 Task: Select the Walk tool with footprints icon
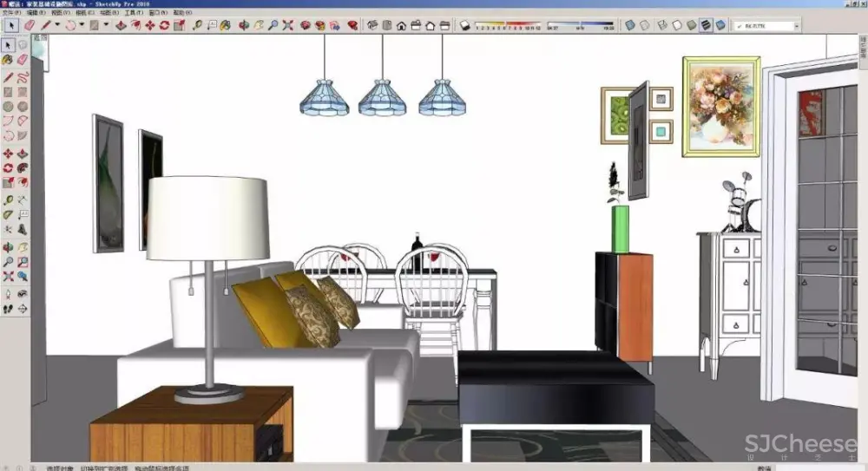(9, 307)
